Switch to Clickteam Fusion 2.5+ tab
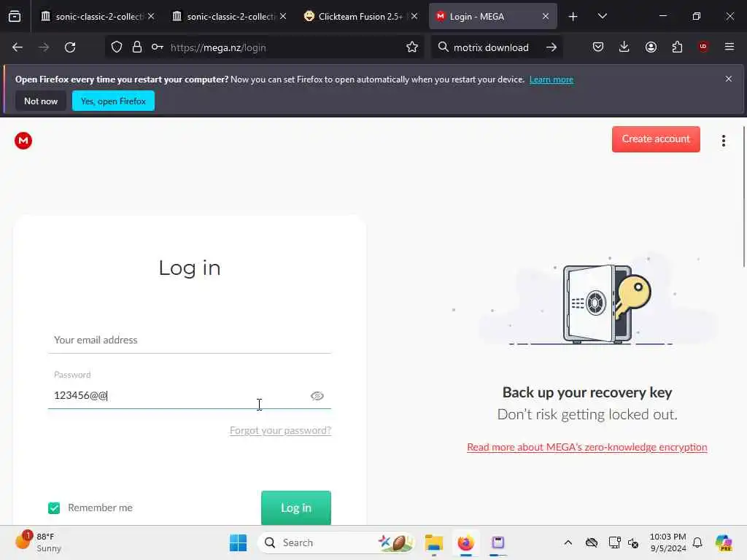Image resolution: width=747 pixels, height=560 pixels. click(361, 17)
